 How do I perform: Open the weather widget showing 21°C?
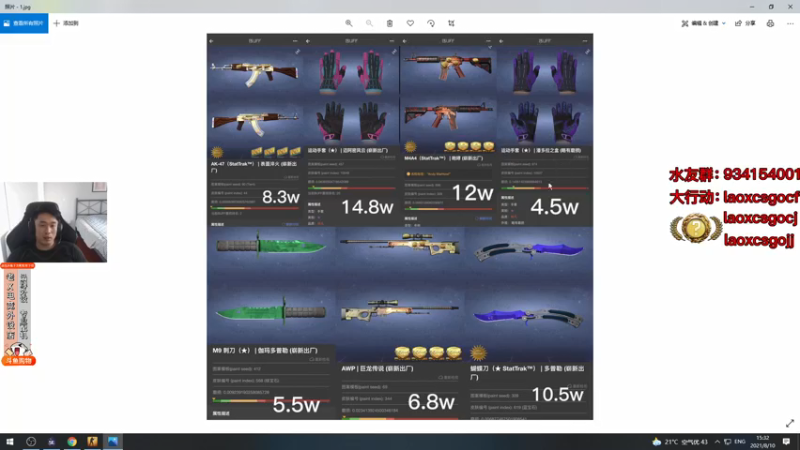(x=680, y=442)
